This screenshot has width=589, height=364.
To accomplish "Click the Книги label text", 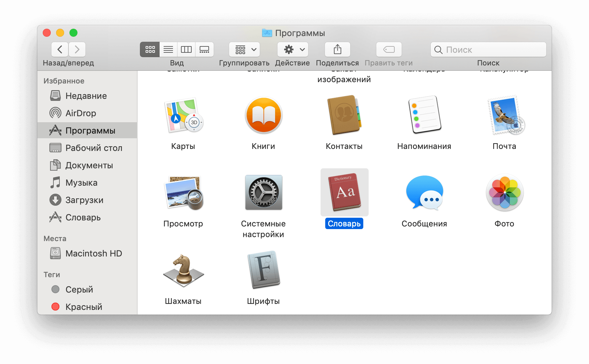I will [x=263, y=146].
